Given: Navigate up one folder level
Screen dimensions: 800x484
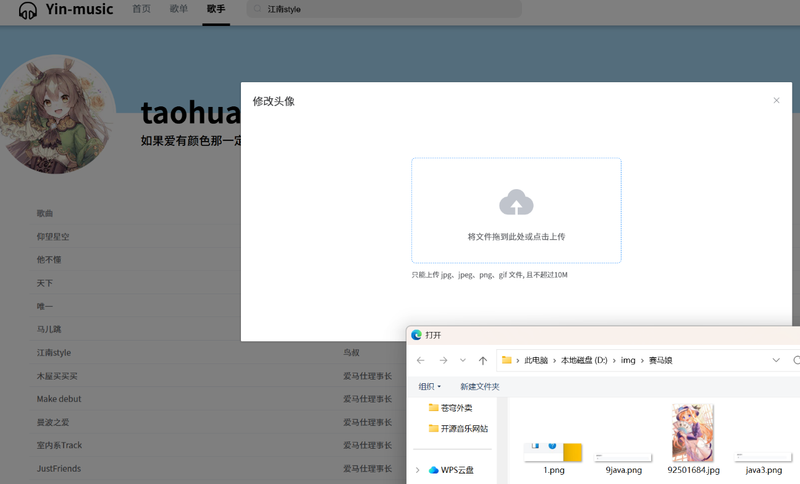Looking at the screenshot, I should pos(483,360).
